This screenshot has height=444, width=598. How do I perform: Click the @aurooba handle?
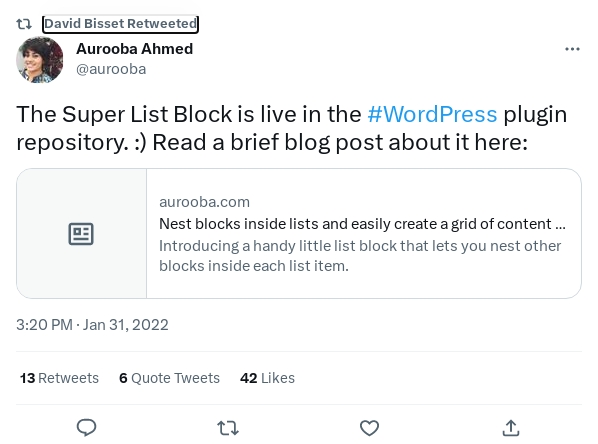coord(111,69)
